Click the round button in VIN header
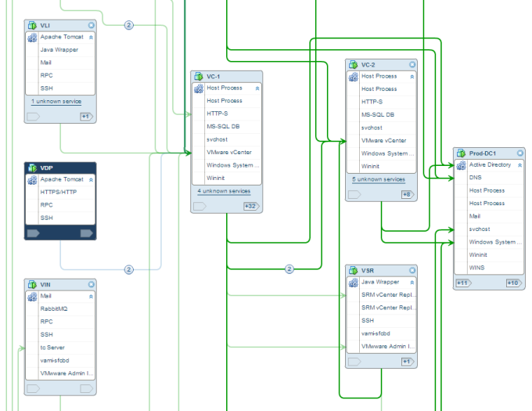532x411 pixels. click(x=92, y=284)
